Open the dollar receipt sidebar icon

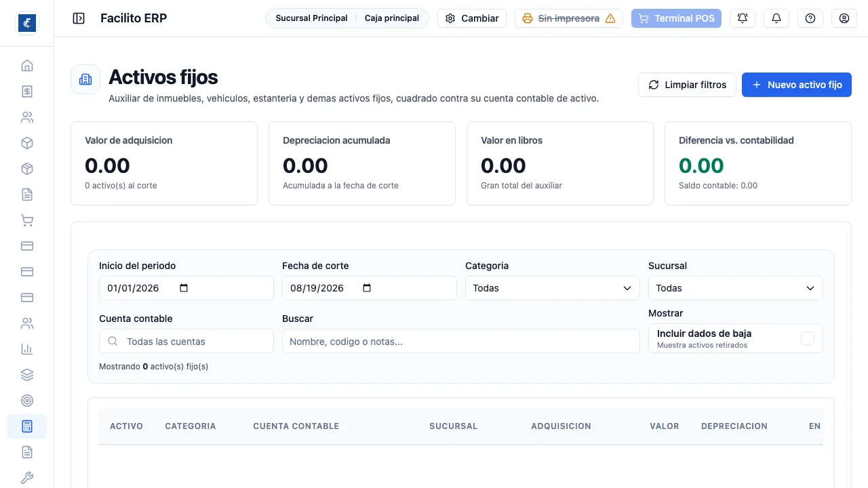[27, 91]
